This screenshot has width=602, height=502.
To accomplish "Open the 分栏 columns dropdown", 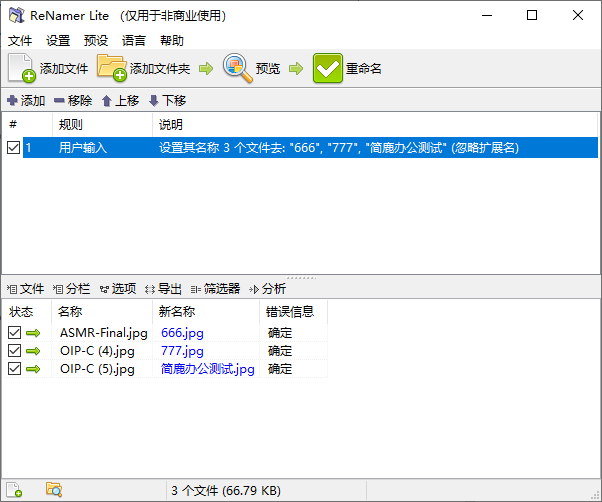I will tap(71, 289).
